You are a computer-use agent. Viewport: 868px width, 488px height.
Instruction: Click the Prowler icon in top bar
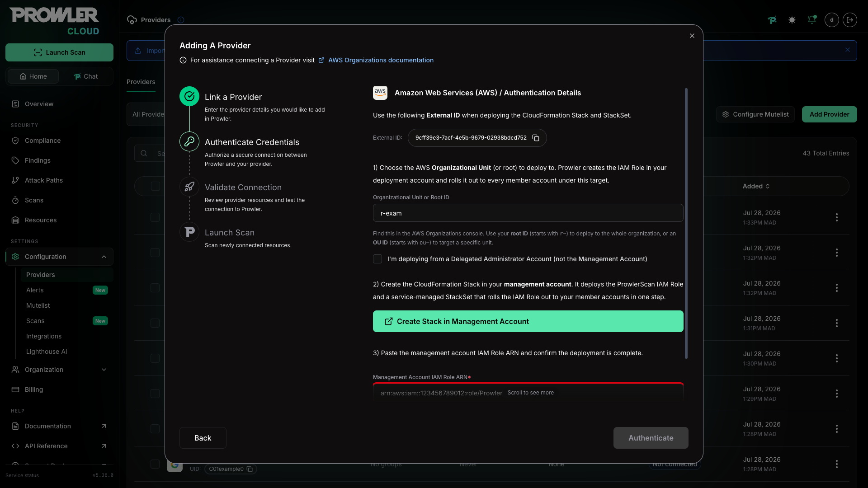coord(772,20)
